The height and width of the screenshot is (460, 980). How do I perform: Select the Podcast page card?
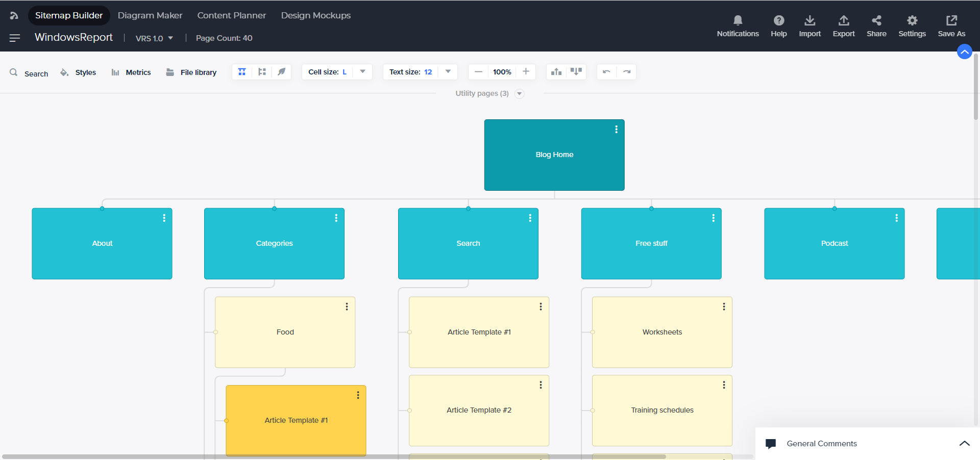(x=835, y=244)
